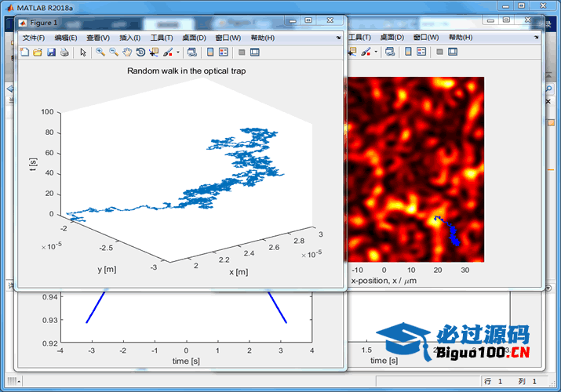Open the 帮助(H) menu in Figure 1
The height and width of the screenshot is (392, 561).
coord(263,38)
